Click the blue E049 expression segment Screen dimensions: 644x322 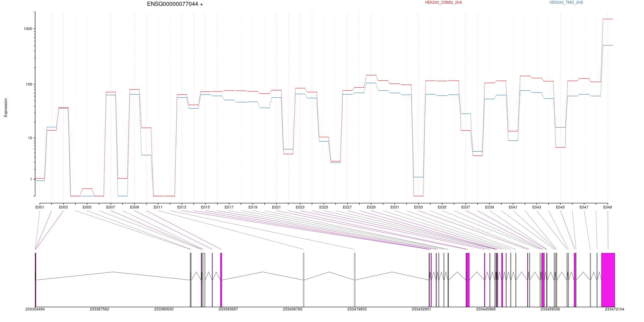pos(608,45)
